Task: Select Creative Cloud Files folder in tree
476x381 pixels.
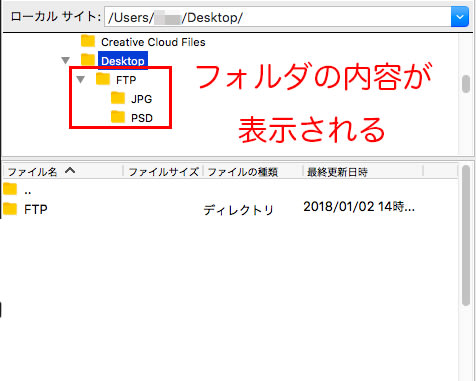Action: [153, 42]
